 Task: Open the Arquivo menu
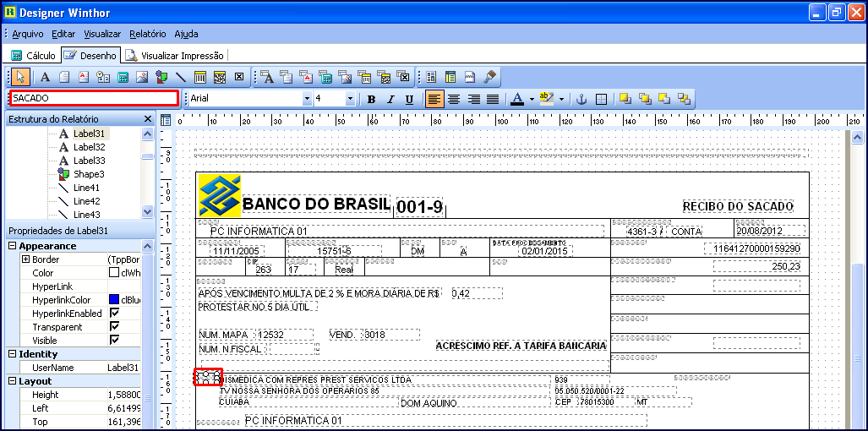click(28, 34)
